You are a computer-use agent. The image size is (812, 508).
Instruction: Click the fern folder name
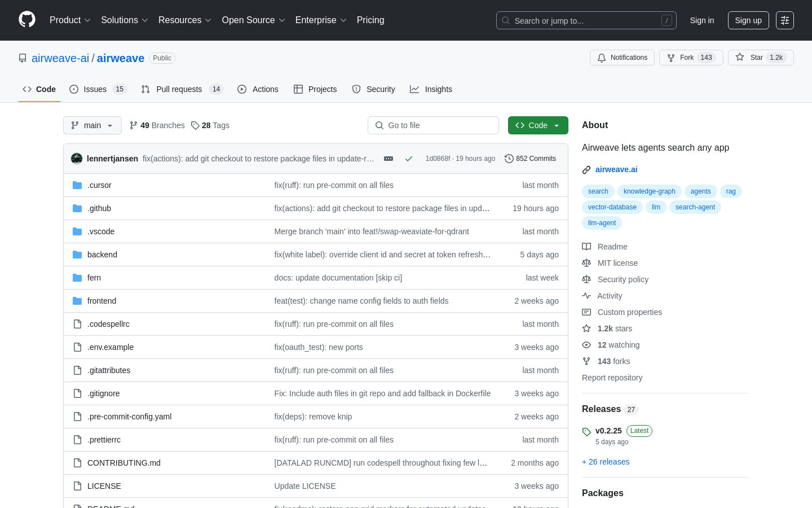(x=94, y=278)
